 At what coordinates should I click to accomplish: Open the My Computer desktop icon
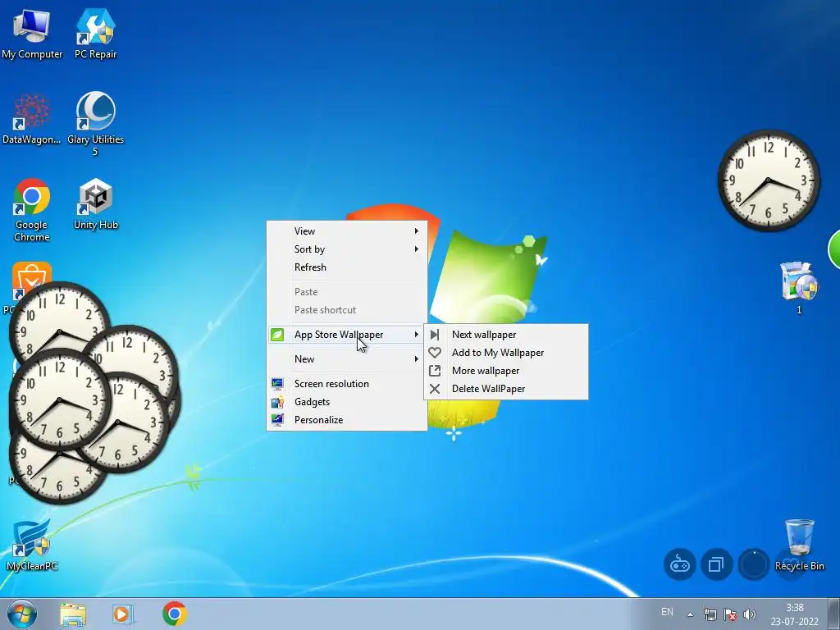[32, 34]
